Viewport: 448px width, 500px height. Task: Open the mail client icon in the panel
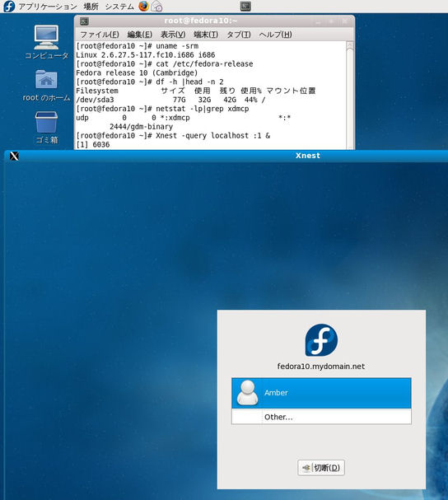pos(156,6)
